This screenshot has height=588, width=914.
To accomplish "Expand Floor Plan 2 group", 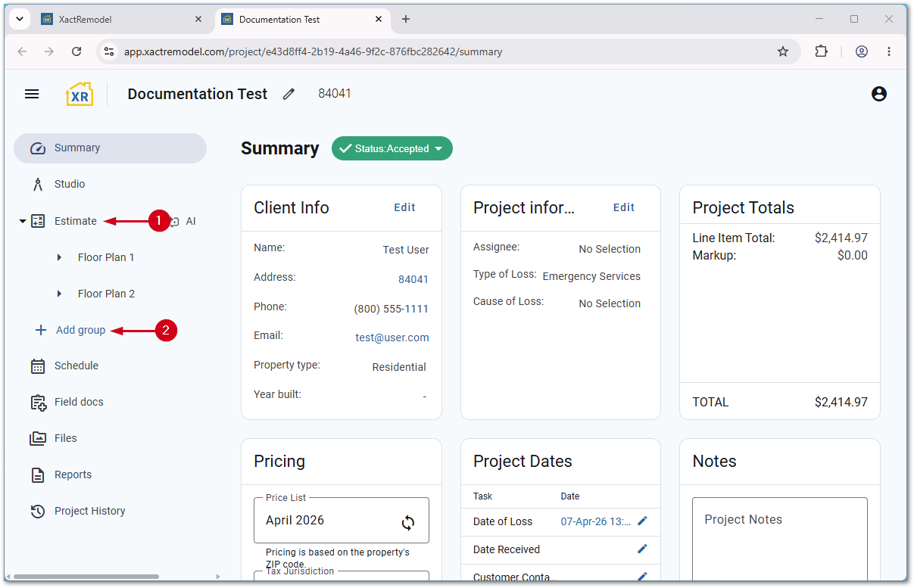I will (x=60, y=294).
